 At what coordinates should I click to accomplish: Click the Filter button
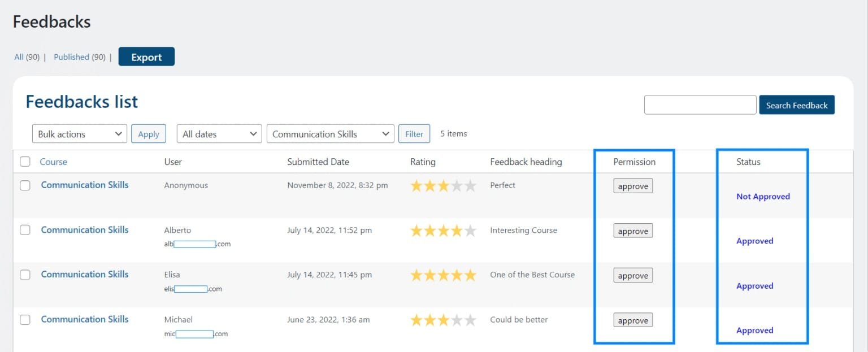coord(414,134)
